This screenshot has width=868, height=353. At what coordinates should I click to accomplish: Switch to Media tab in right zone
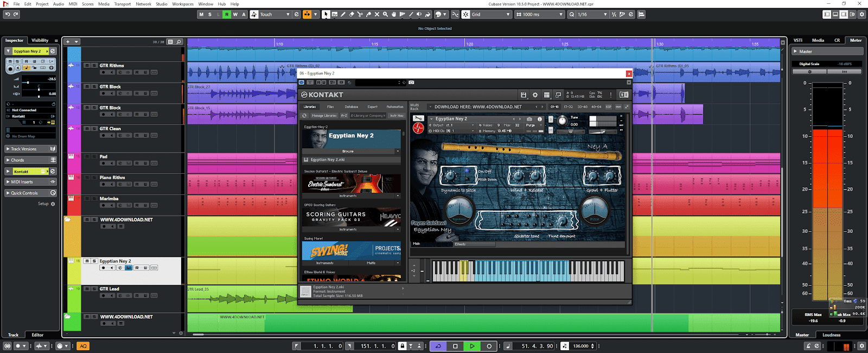click(818, 40)
